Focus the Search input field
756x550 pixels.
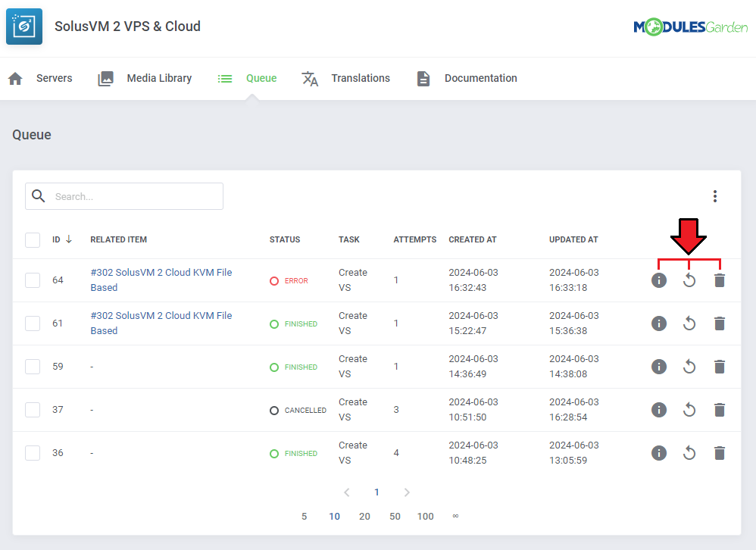coord(124,196)
